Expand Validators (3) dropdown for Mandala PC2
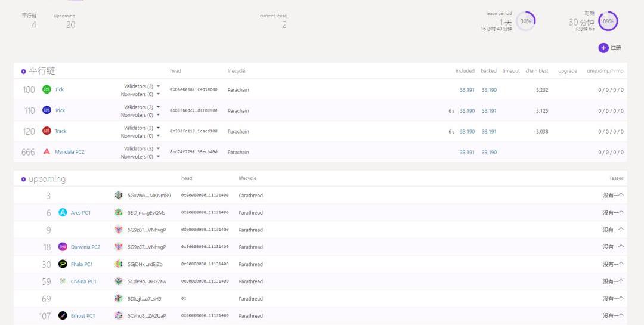 click(158, 148)
